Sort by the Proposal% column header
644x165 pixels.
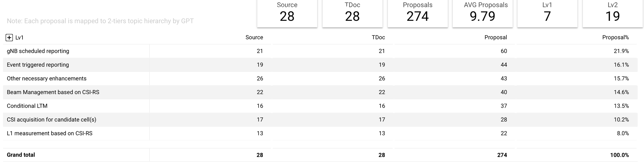pos(615,37)
